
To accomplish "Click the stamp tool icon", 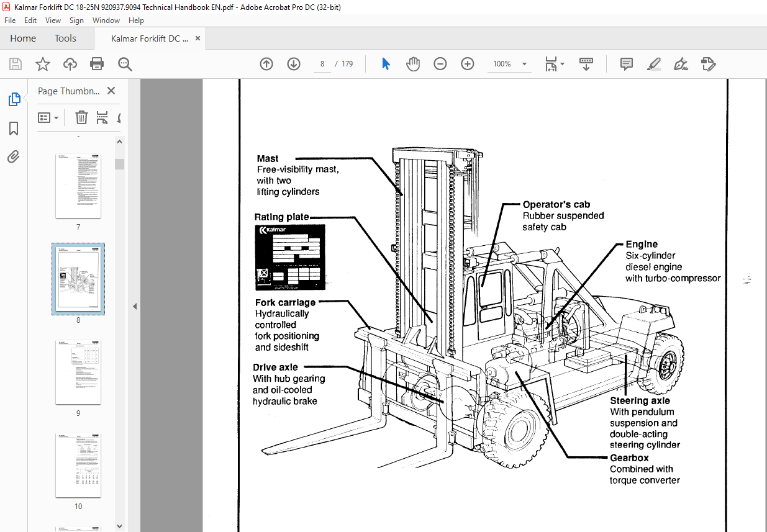I will [708, 64].
